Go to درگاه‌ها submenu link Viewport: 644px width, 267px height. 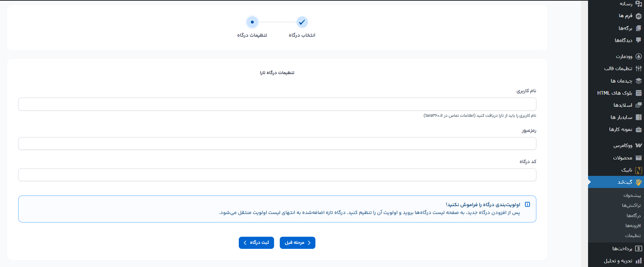point(634,216)
